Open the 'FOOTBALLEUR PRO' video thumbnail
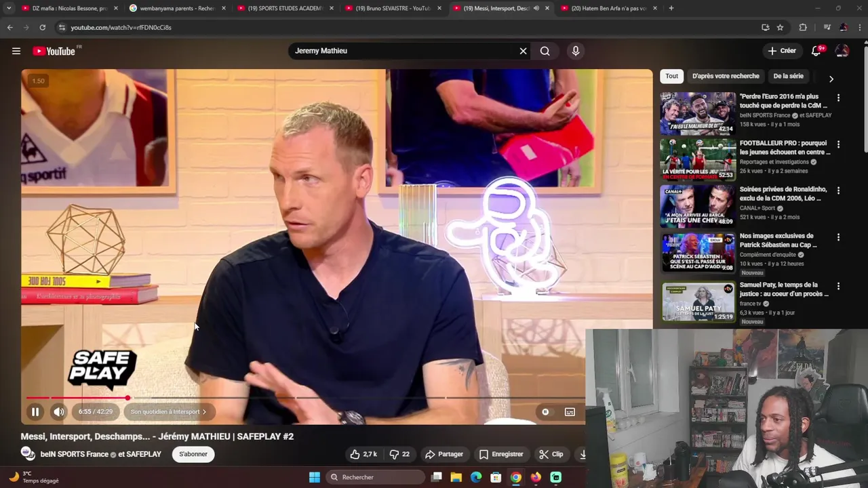Image resolution: width=868 pixels, height=488 pixels. (x=698, y=160)
